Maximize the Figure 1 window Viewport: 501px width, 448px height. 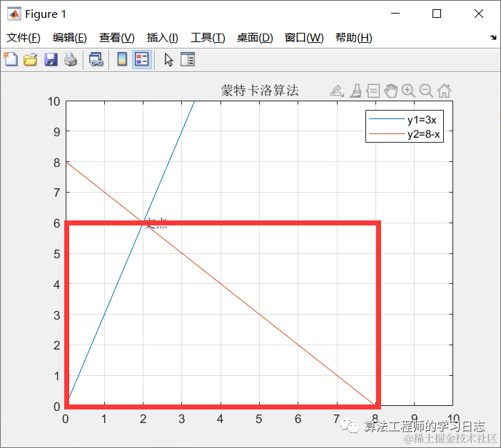point(437,14)
